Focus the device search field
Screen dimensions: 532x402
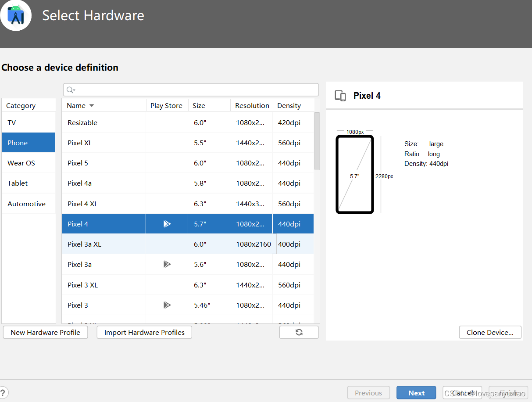(191, 90)
